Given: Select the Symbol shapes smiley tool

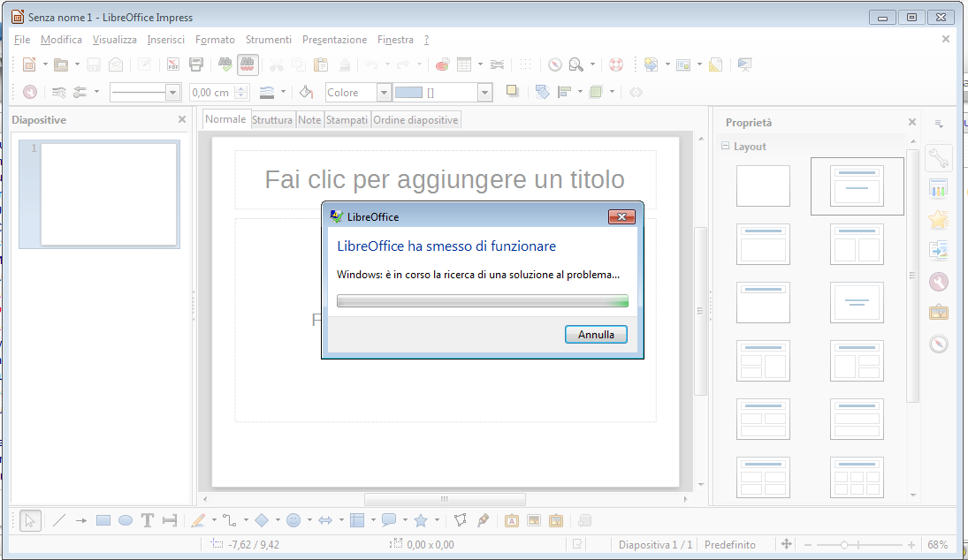Looking at the screenshot, I should pos(293,520).
